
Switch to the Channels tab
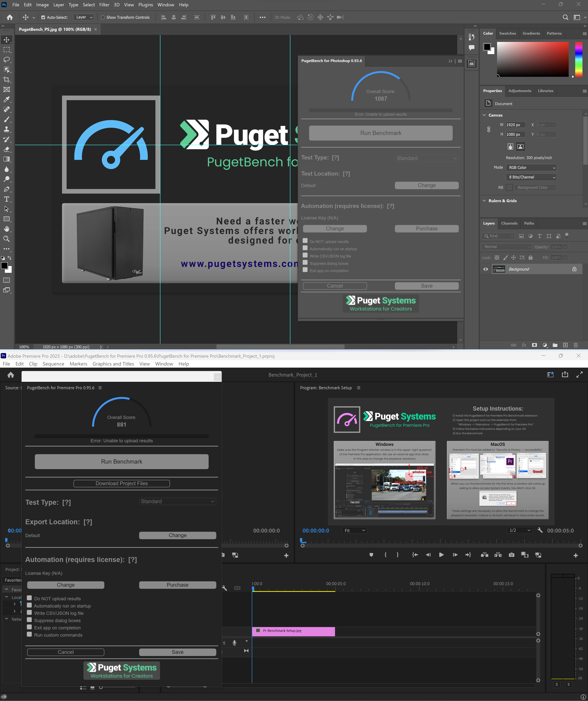(509, 223)
